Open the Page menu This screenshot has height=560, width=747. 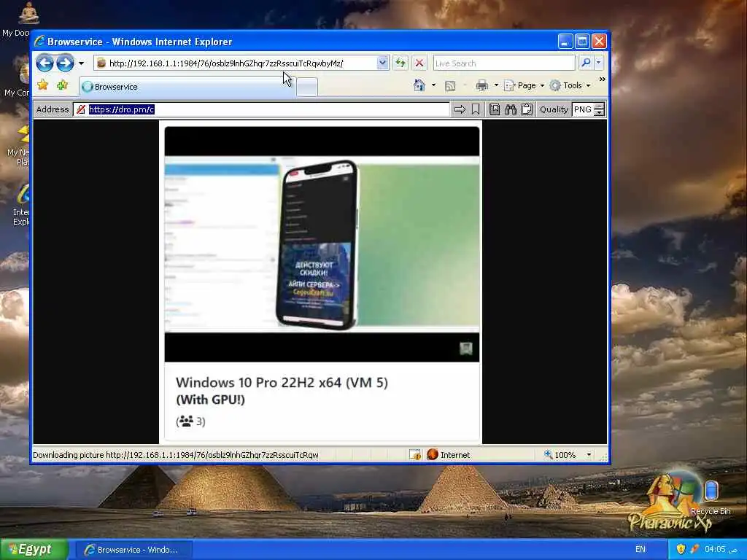[x=524, y=86]
